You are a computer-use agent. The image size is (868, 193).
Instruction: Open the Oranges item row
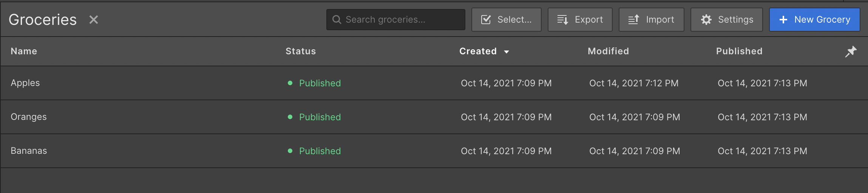434,117
